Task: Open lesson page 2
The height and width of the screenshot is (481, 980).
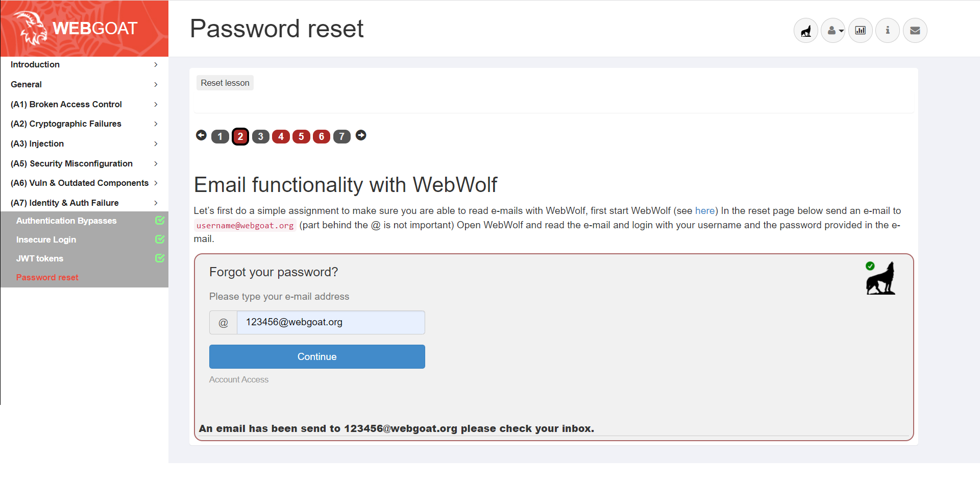Action: click(x=240, y=136)
